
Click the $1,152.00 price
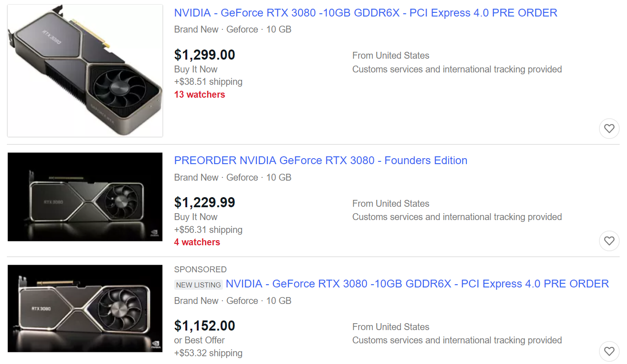205,326
